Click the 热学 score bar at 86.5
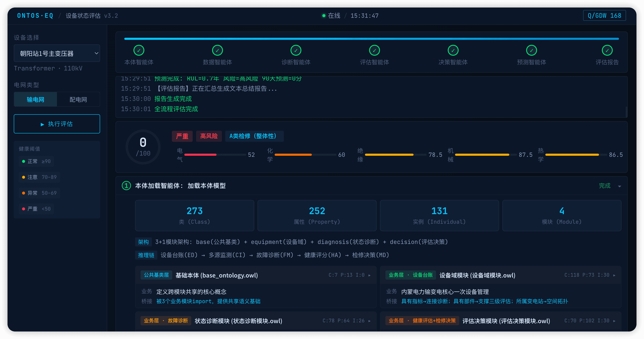644x339 pixels. pos(576,155)
